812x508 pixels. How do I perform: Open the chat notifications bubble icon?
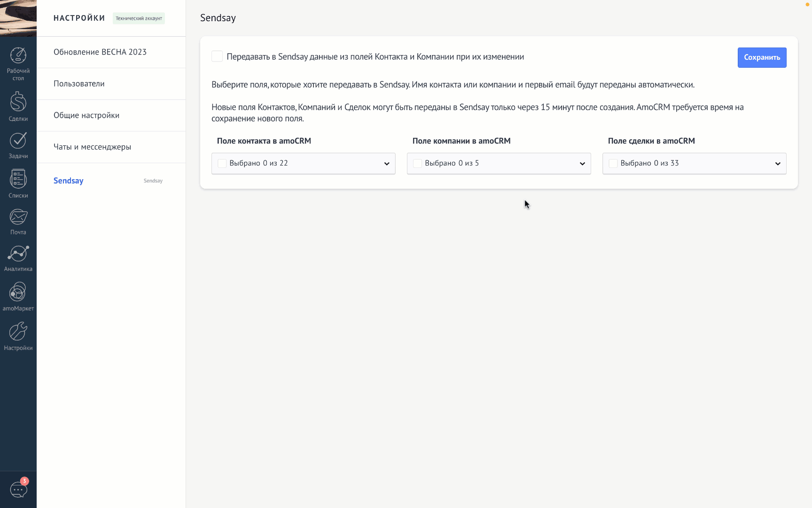click(x=19, y=489)
